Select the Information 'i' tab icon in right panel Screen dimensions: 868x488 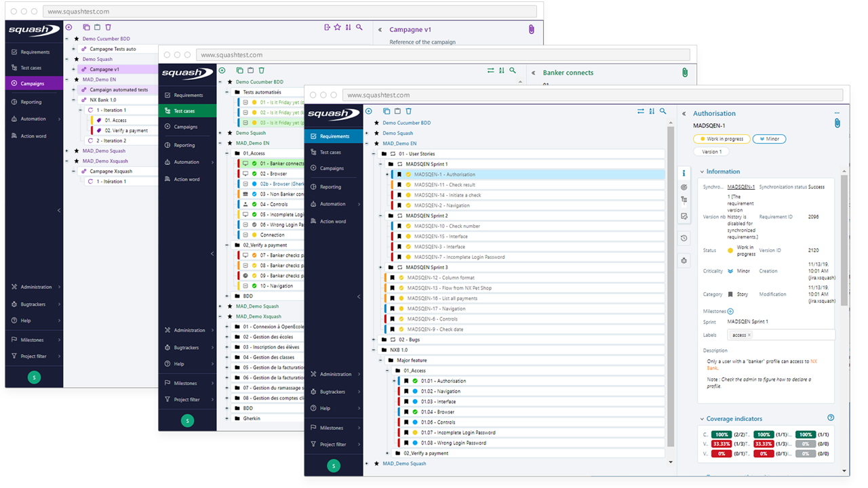click(684, 173)
